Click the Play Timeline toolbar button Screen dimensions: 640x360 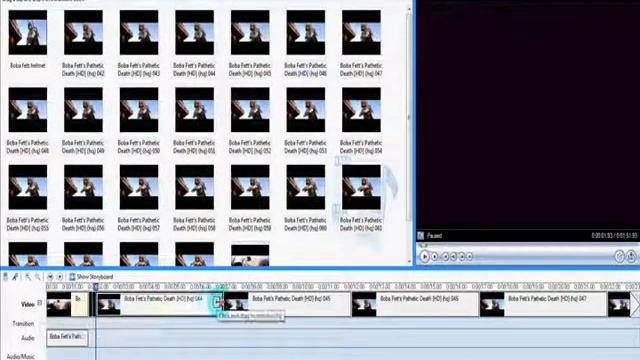pyautogui.click(x=60, y=277)
